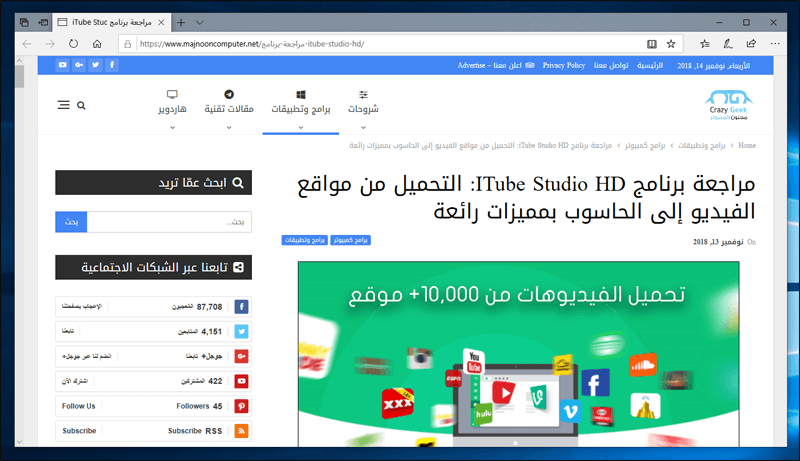Open Facebook follow icon with 87,708 fans

(x=241, y=306)
